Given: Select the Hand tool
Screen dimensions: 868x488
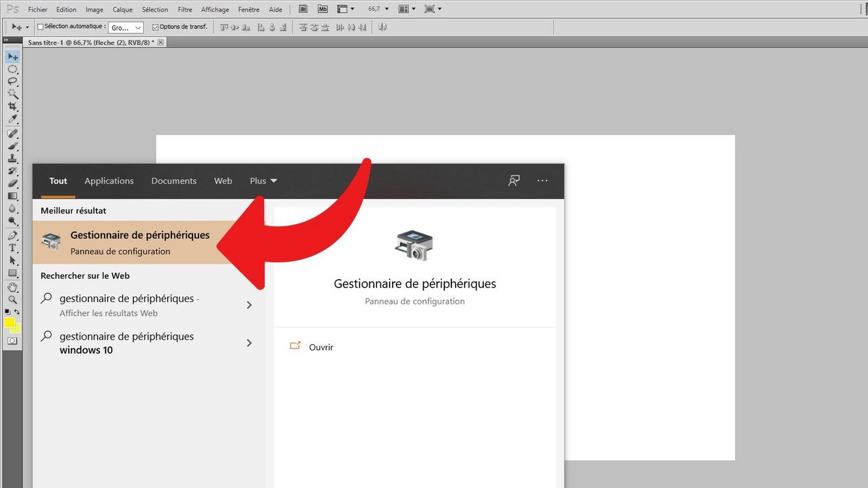Looking at the screenshot, I should 13,287.
